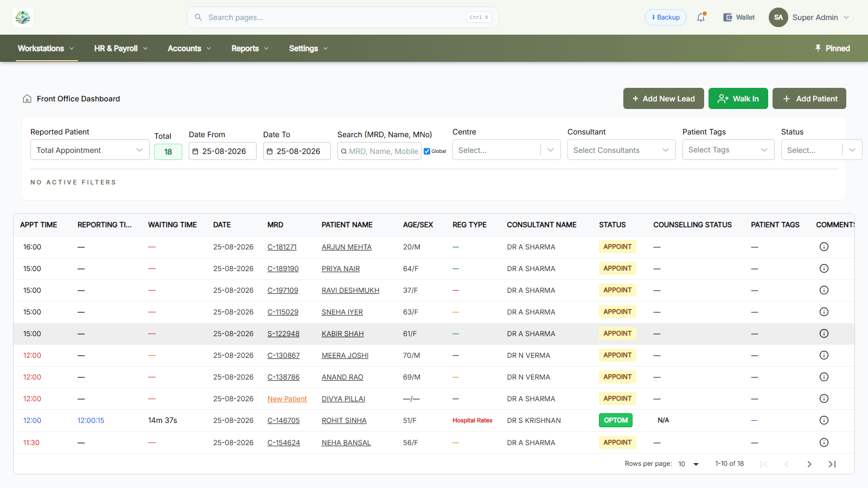Open Pinned items
Image resolution: width=868 pixels, height=488 pixels.
[x=832, y=48]
